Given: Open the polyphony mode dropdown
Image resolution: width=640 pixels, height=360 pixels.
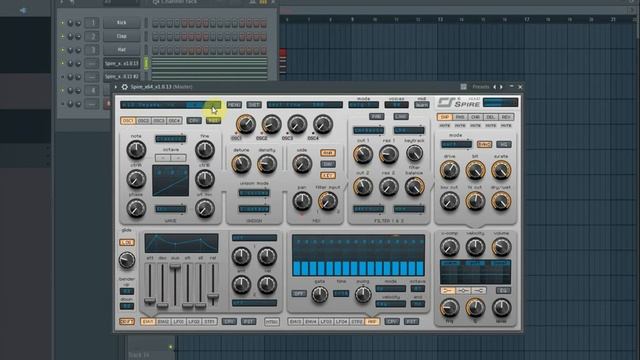Looking at the screenshot, I should click(364, 105).
